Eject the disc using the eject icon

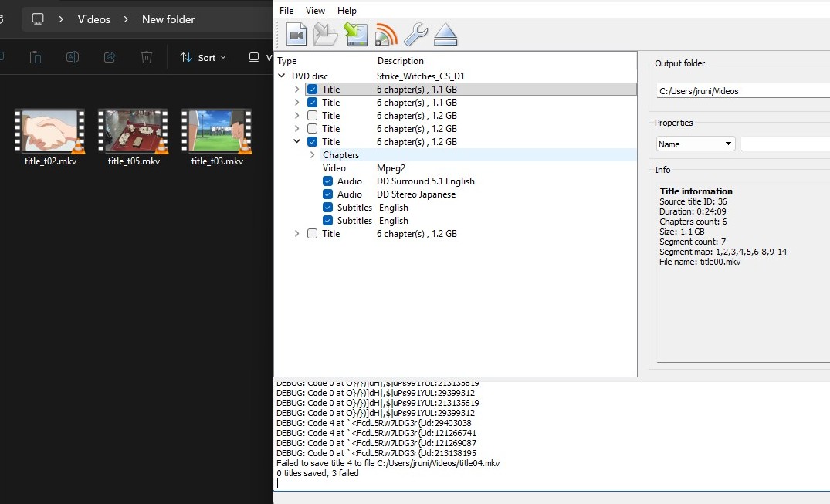pos(445,34)
